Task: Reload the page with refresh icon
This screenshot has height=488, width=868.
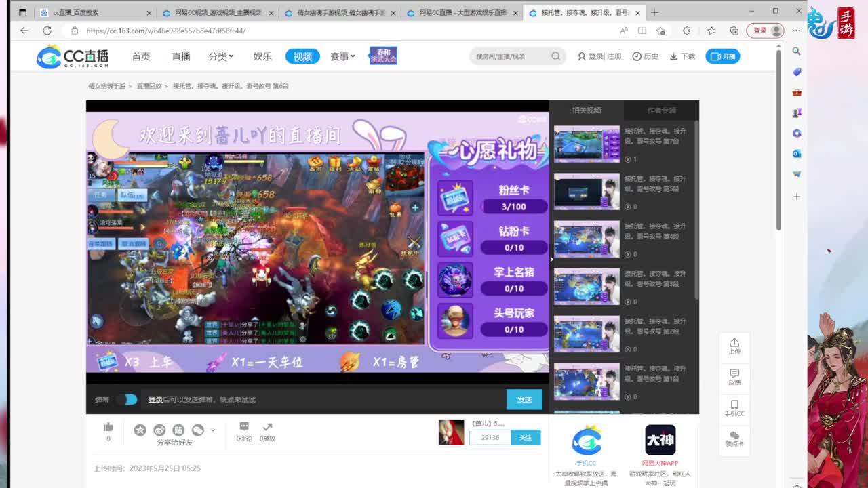Action: 47,30
